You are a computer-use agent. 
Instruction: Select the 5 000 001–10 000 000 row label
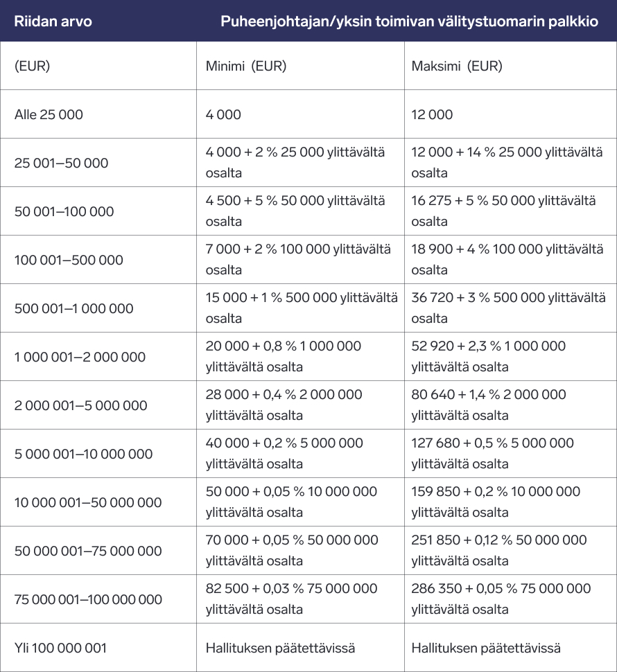[84, 454]
